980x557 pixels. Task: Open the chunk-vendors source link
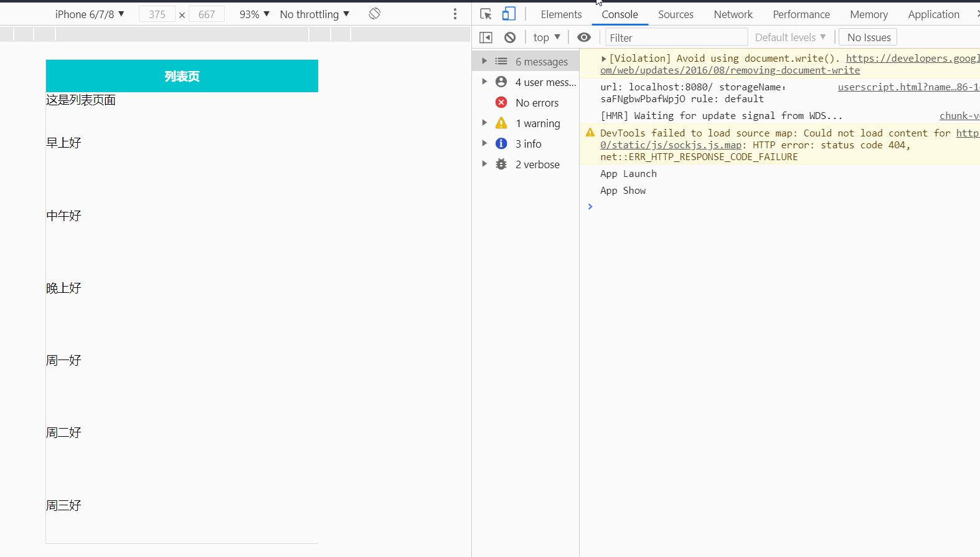click(x=959, y=116)
